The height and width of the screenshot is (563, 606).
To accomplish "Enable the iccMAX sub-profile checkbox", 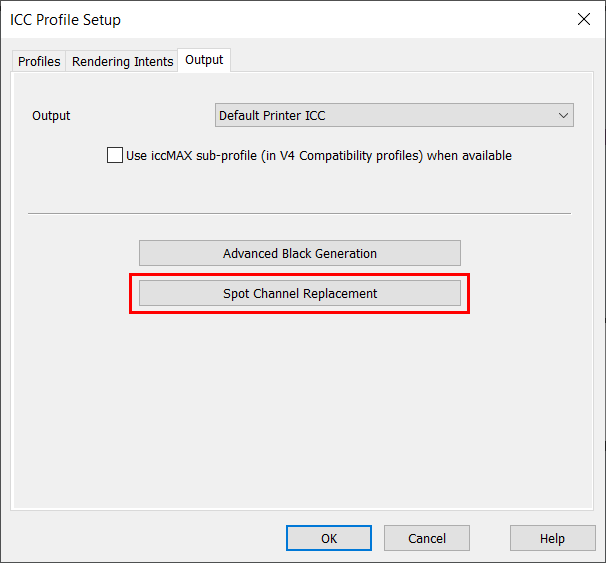I will (115, 155).
